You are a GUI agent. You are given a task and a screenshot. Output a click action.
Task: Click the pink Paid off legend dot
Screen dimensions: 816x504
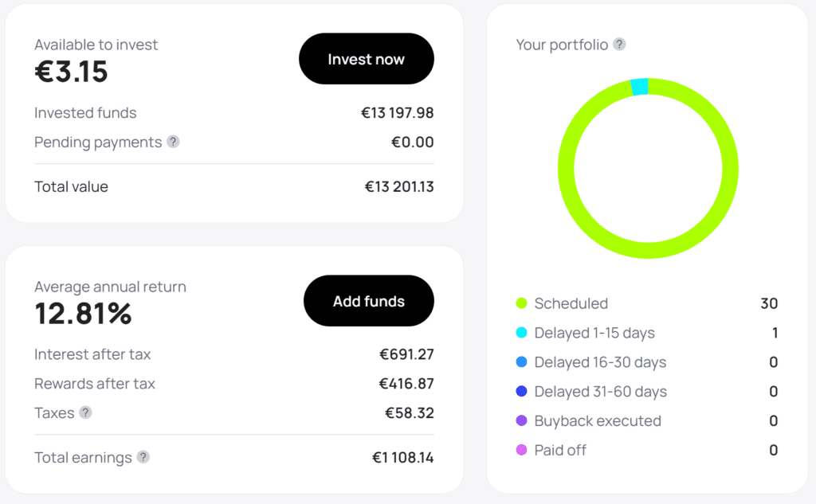tap(521, 450)
